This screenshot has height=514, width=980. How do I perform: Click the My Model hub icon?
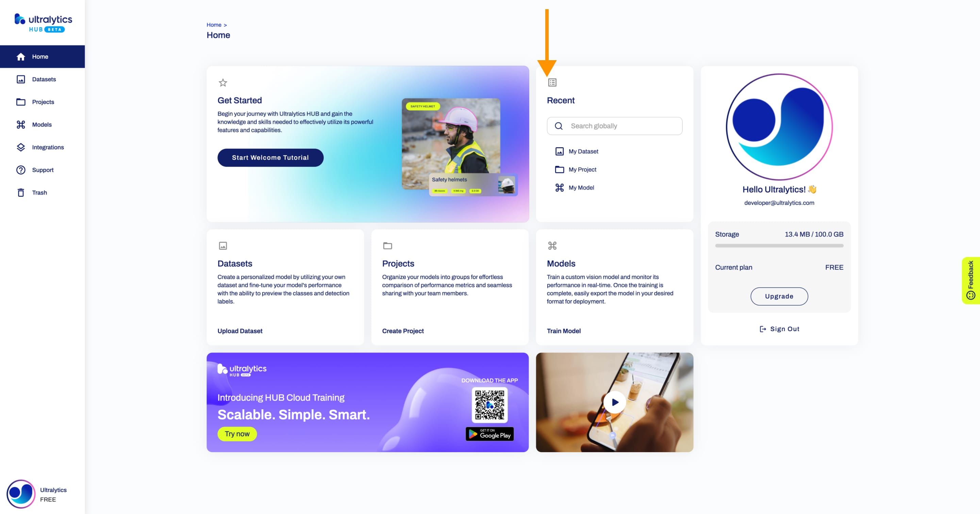[560, 187]
